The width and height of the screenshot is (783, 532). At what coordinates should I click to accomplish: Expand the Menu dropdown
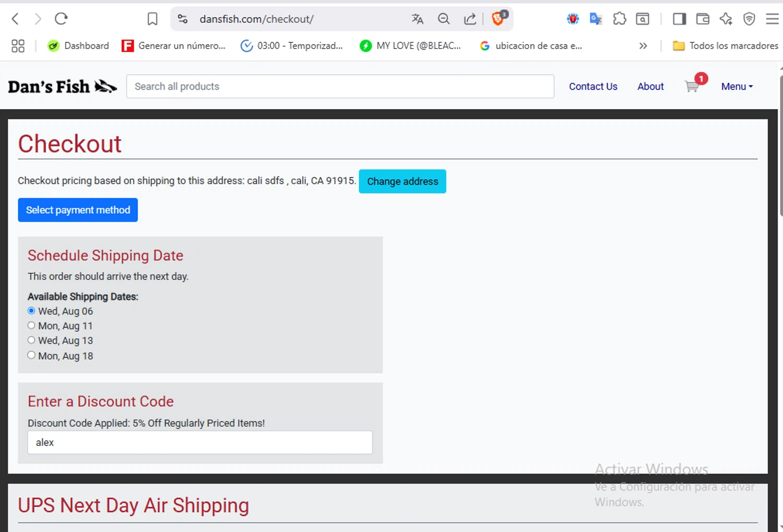coord(737,87)
